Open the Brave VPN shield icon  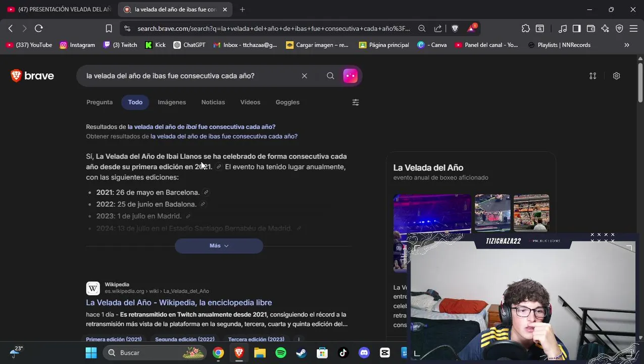(619, 28)
